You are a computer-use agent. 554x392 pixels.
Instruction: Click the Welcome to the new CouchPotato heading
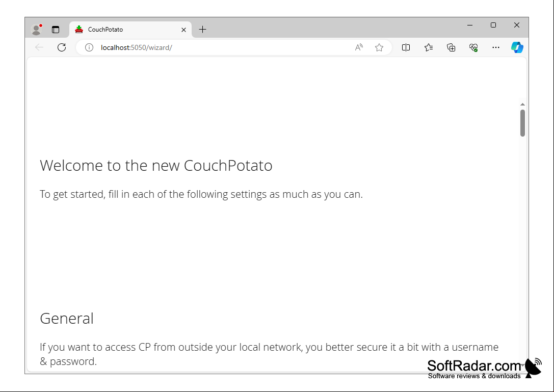pyautogui.click(x=156, y=166)
